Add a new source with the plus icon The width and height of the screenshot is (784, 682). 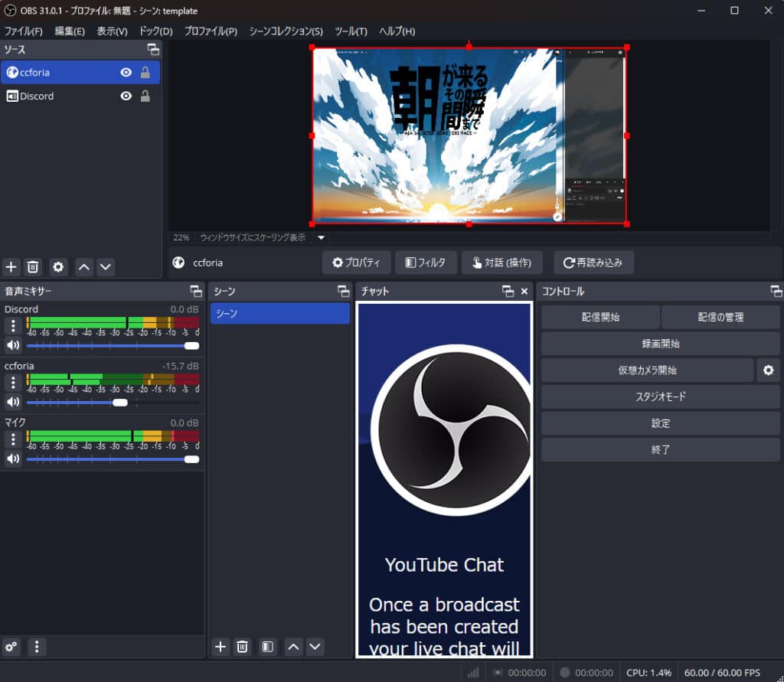pos(11,267)
